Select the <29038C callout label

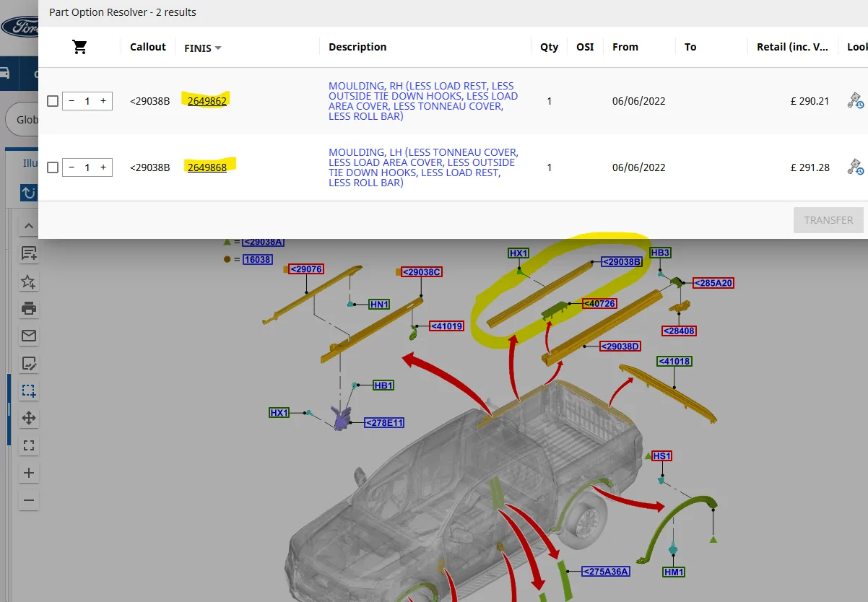click(422, 272)
